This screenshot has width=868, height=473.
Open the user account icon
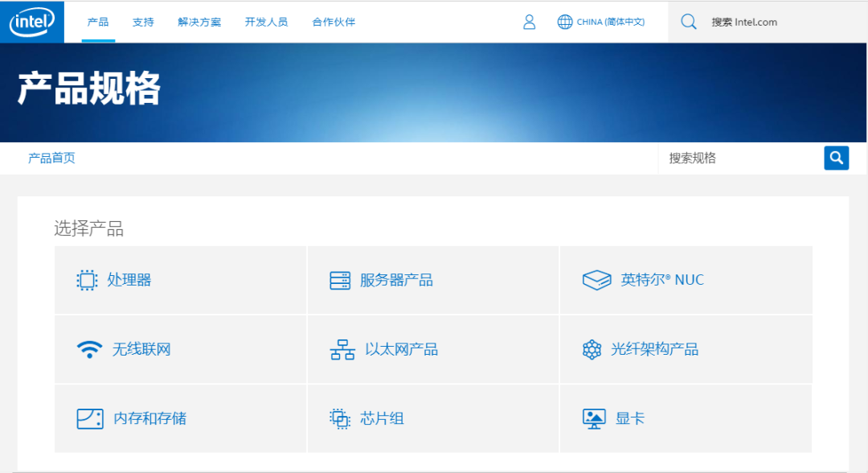coord(529,23)
